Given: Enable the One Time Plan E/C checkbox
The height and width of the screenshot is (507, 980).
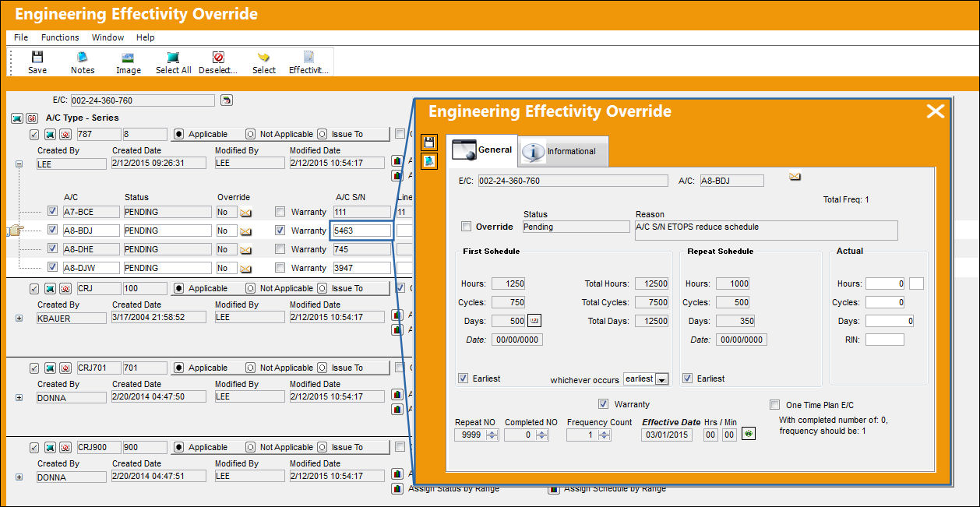Looking at the screenshot, I should coord(774,404).
